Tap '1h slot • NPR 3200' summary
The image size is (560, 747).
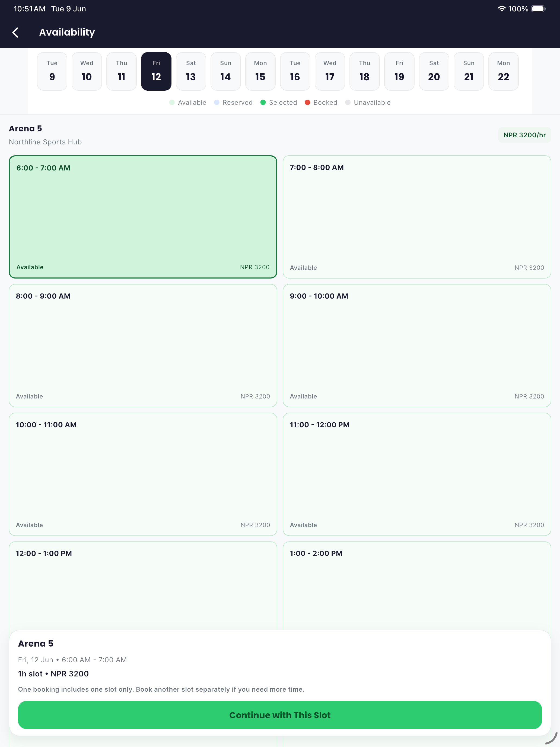coord(53,674)
